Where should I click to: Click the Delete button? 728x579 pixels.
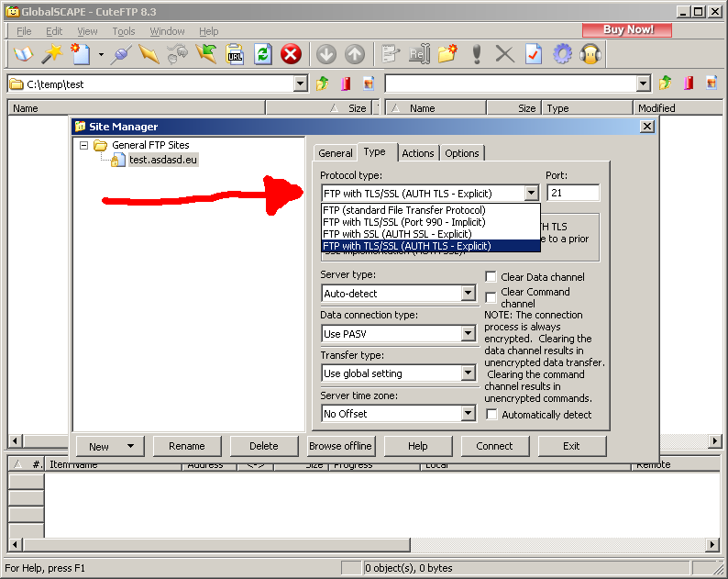tap(264, 446)
